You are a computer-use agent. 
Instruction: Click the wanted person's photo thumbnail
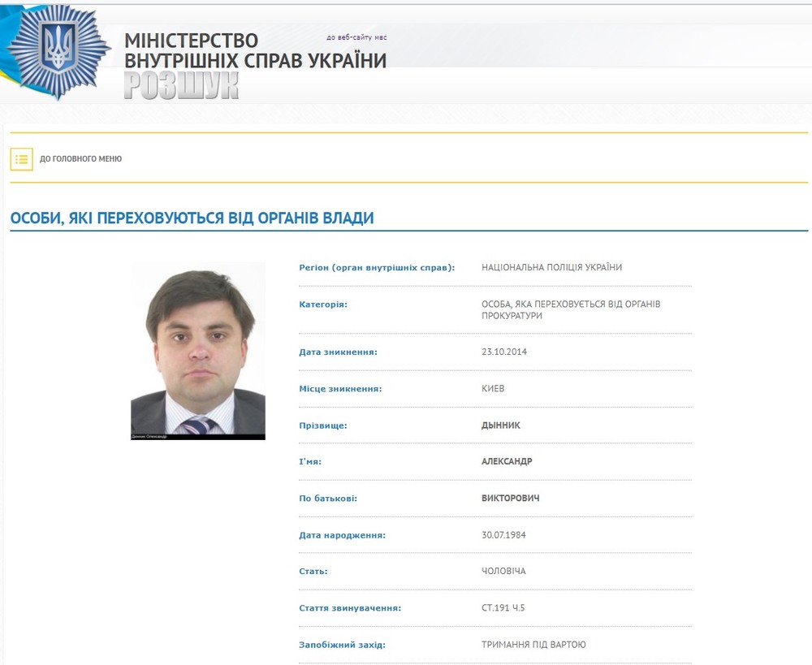tap(198, 351)
